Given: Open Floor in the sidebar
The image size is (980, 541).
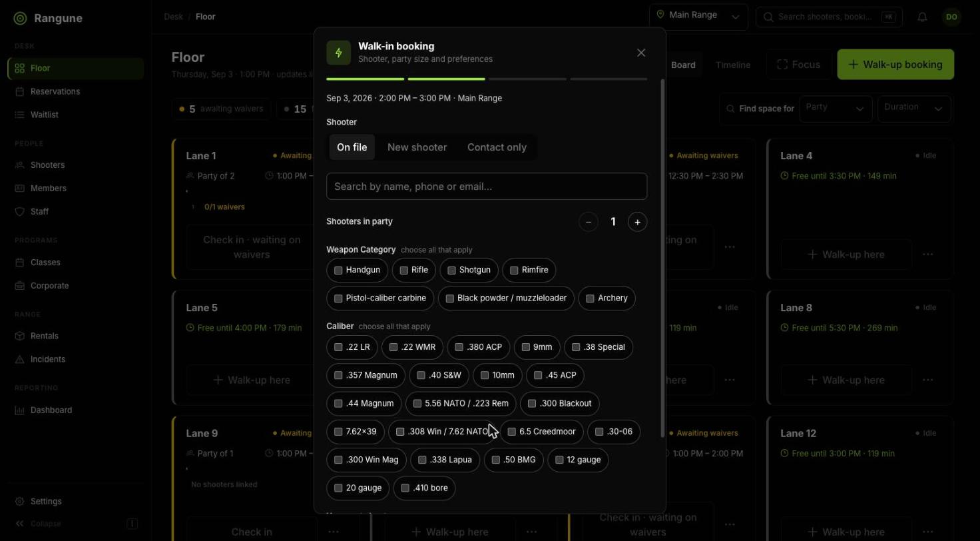Looking at the screenshot, I should click(x=75, y=68).
